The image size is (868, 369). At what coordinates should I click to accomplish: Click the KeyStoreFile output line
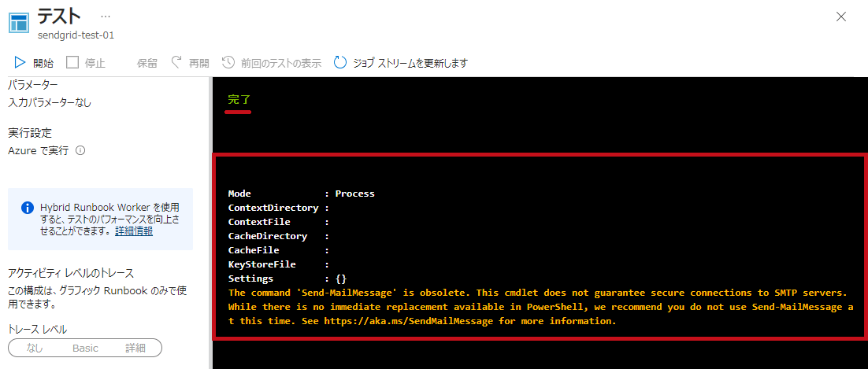coord(279,264)
